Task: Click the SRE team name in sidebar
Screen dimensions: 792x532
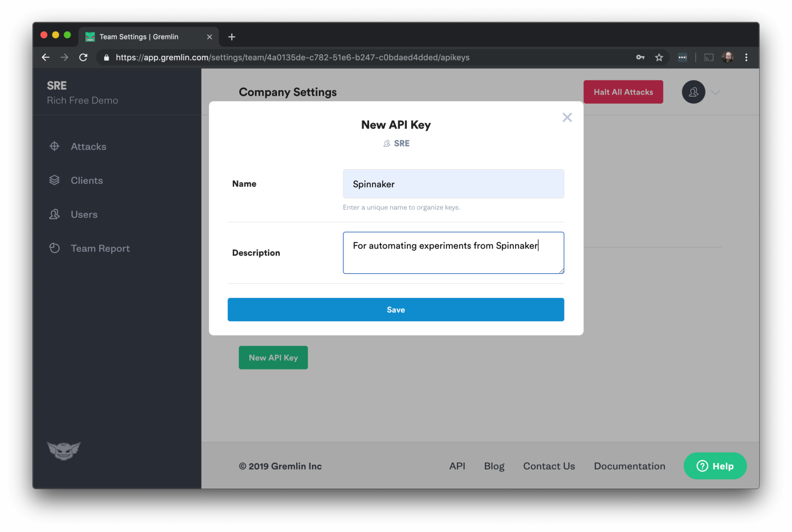Action: (57, 85)
